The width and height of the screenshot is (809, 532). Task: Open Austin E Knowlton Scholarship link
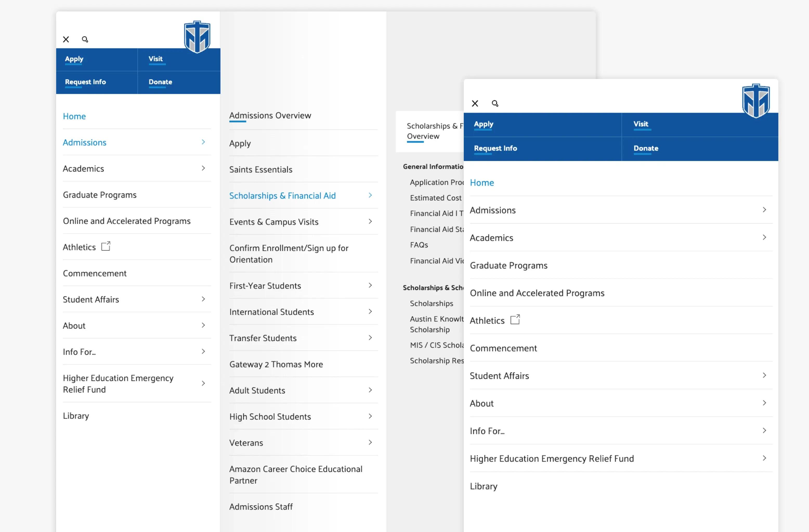pyautogui.click(x=437, y=324)
